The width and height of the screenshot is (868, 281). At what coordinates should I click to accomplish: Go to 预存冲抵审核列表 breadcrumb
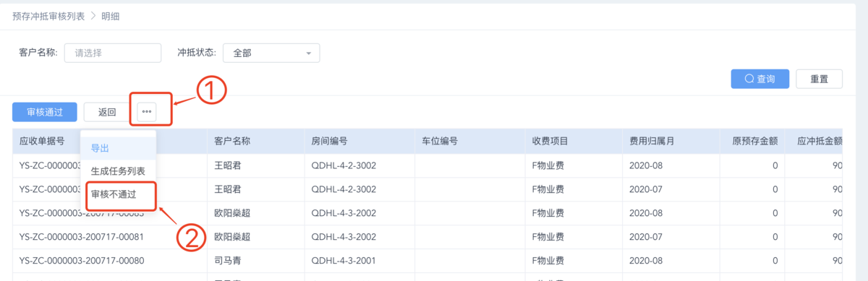click(x=48, y=15)
